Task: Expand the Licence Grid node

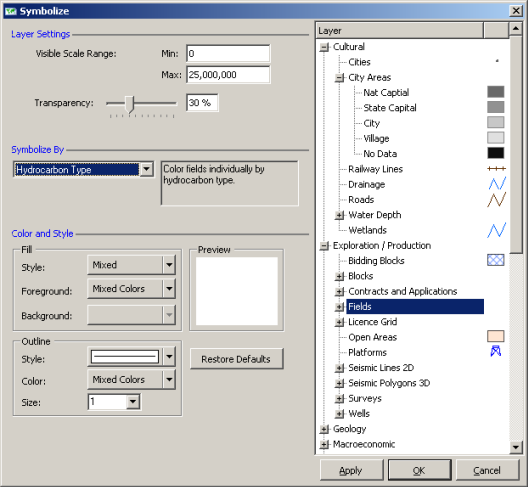Action: point(339,322)
